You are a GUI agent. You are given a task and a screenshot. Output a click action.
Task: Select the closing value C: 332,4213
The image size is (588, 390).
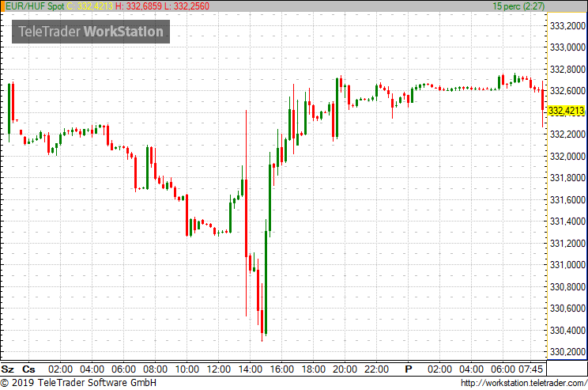click(90, 6)
